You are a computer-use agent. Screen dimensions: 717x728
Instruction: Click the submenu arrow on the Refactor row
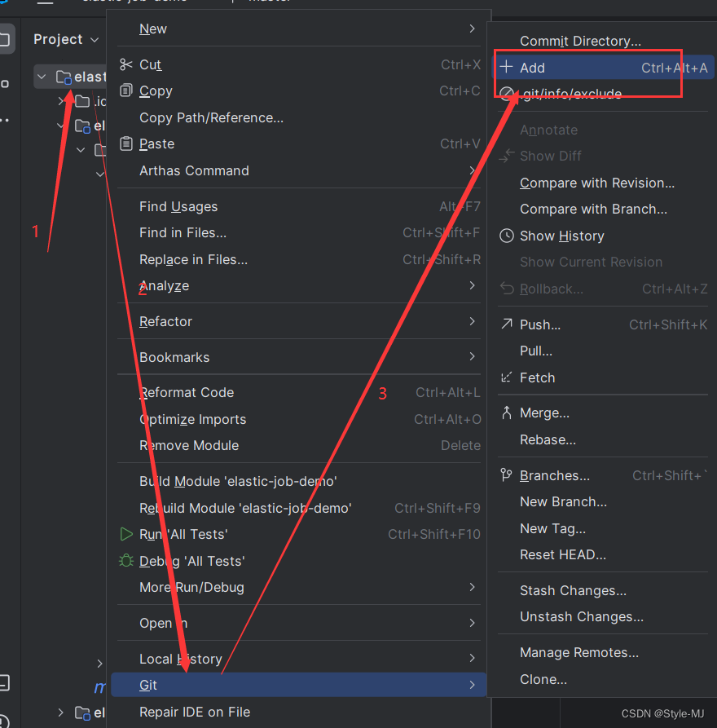coord(472,321)
